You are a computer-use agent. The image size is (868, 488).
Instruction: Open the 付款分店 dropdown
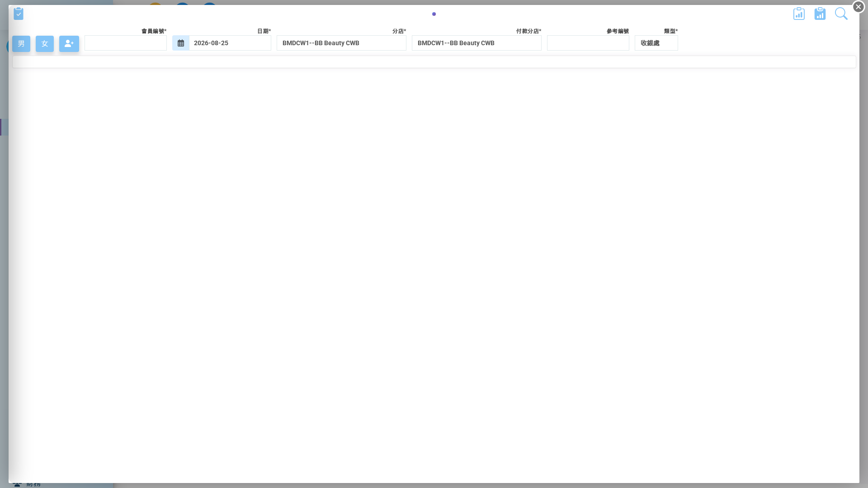[x=476, y=43]
